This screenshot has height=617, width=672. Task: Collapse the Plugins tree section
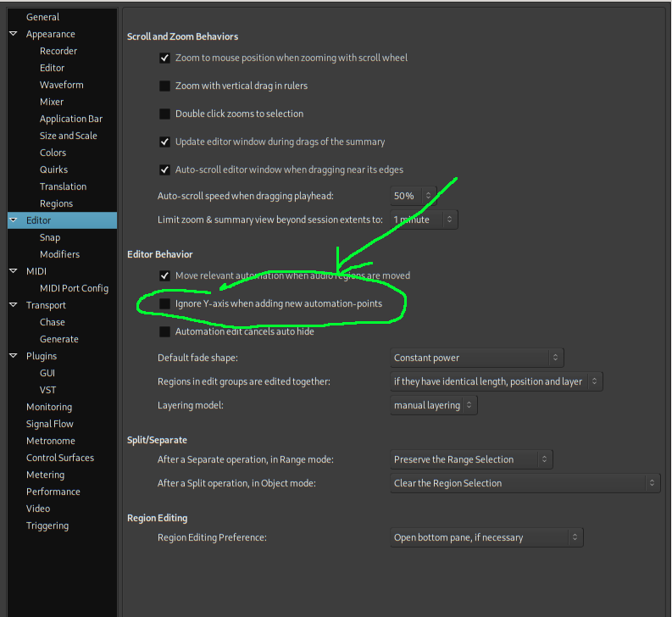click(14, 356)
